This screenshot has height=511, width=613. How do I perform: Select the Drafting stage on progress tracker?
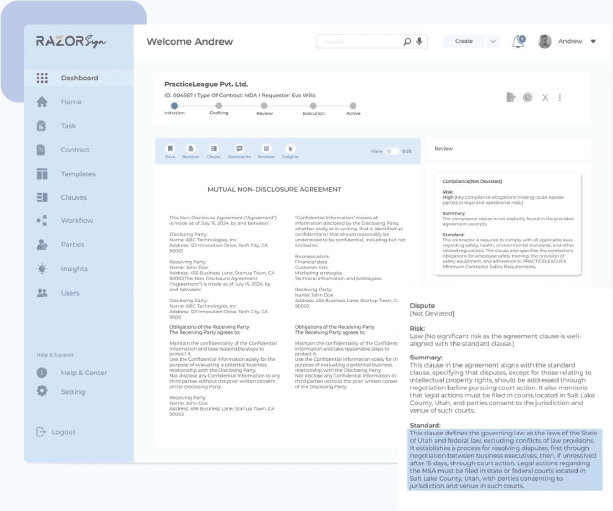(218, 105)
